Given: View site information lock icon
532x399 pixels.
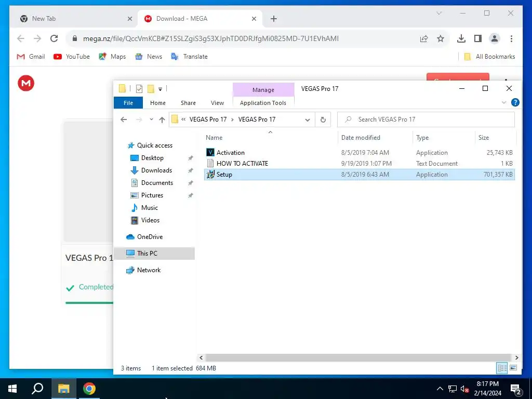Looking at the screenshot, I should [75, 38].
